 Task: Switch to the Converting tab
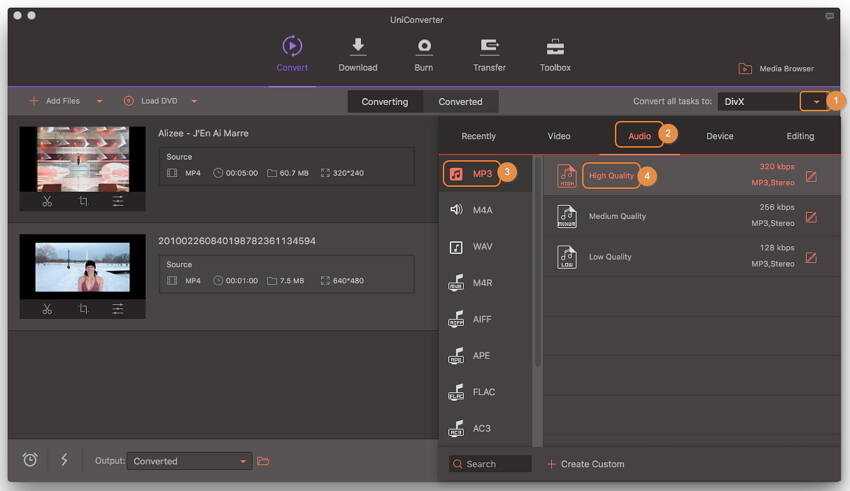coord(385,102)
